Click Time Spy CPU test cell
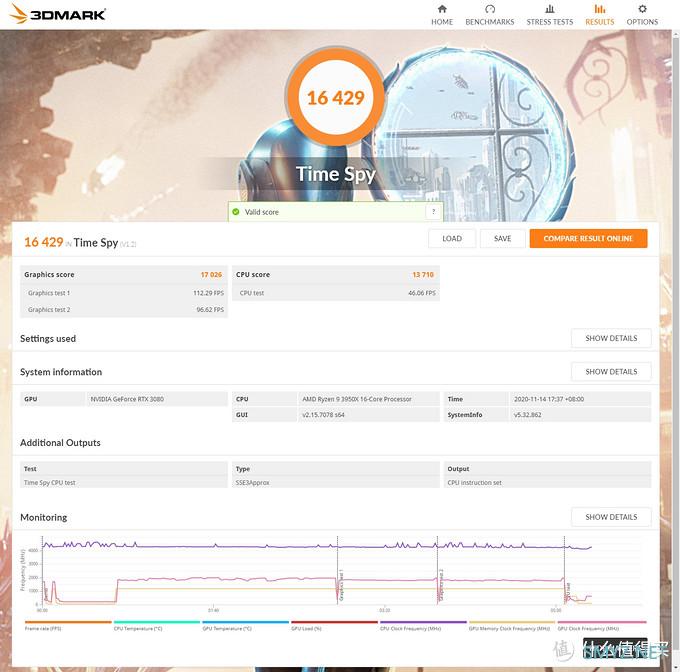This screenshot has height=672, width=680. pyautogui.click(x=124, y=482)
